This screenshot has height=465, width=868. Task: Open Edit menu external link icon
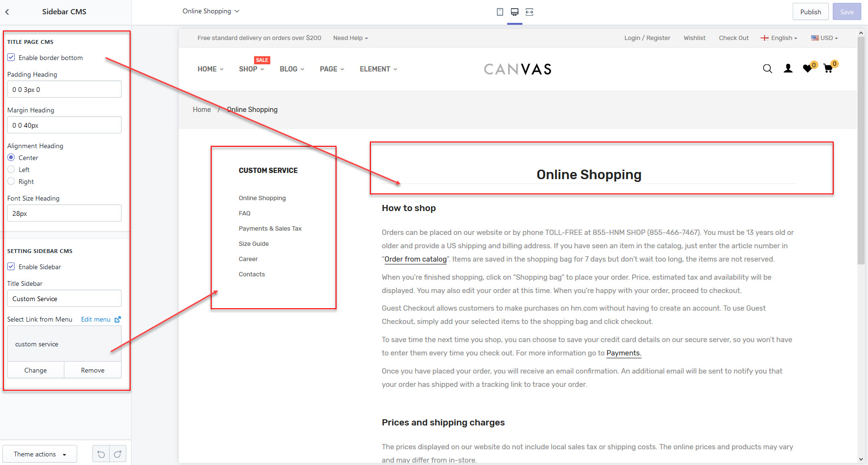coord(118,319)
